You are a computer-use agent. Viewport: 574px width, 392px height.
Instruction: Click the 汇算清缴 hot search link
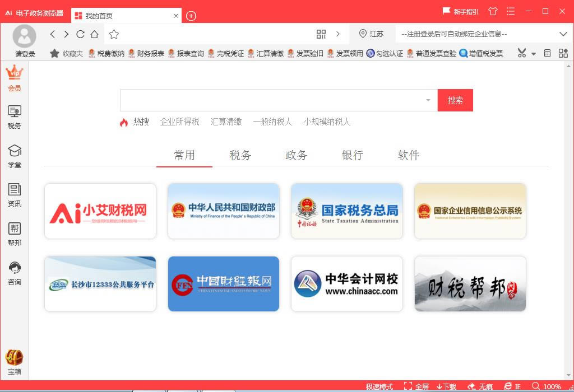coord(226,122)
